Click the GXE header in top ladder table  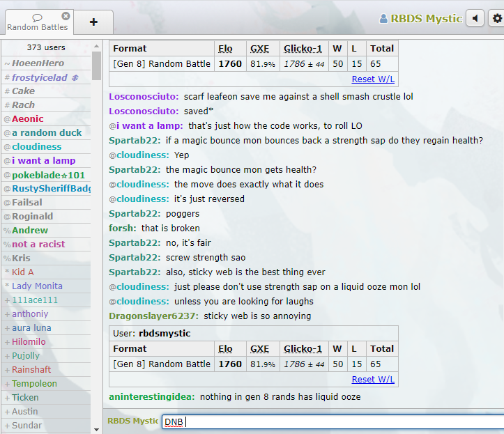(260, 49)
